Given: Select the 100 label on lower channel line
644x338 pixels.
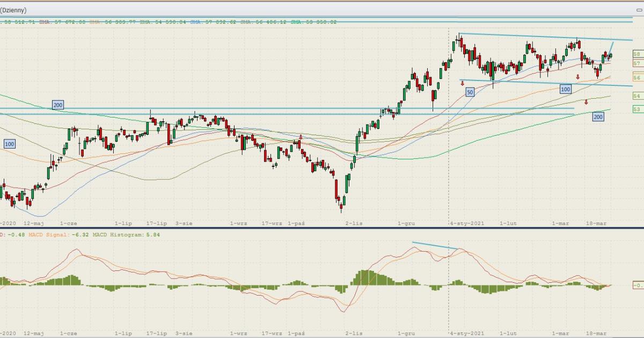Looking at the screenshot, I should pos(565,89).
